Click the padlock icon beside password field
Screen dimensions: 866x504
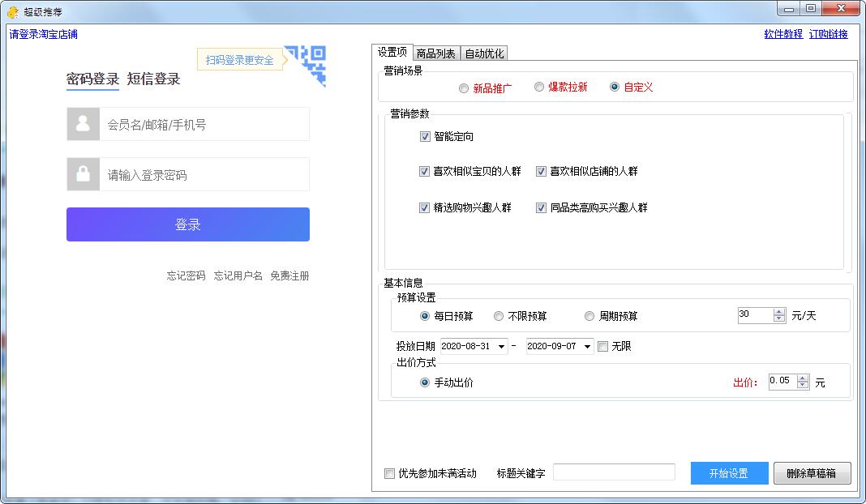pyautogui.click(x=83, y=174)
